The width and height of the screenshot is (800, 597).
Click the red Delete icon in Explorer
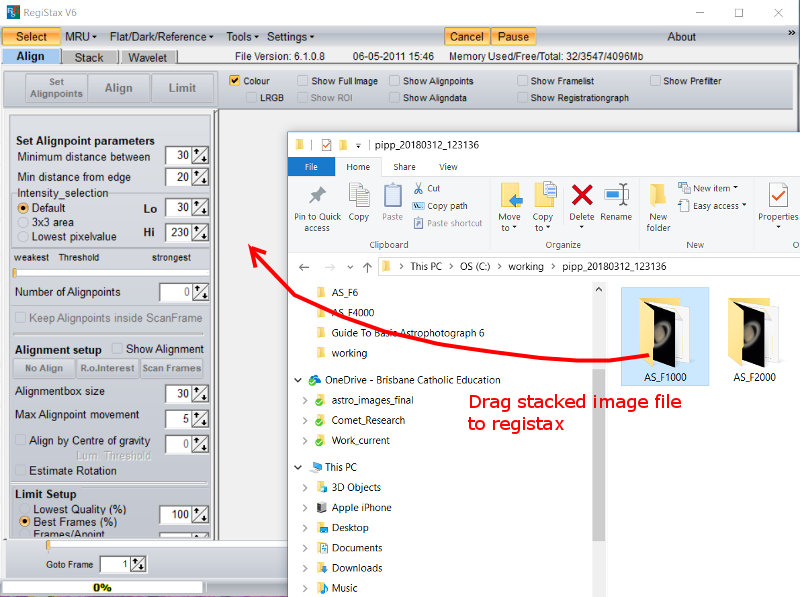[582, 195]
